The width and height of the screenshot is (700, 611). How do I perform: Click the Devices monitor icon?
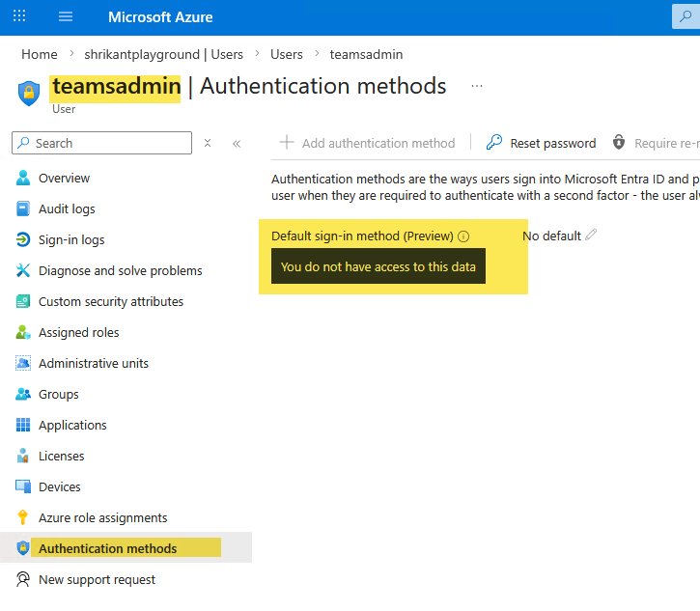pos(23,486)
